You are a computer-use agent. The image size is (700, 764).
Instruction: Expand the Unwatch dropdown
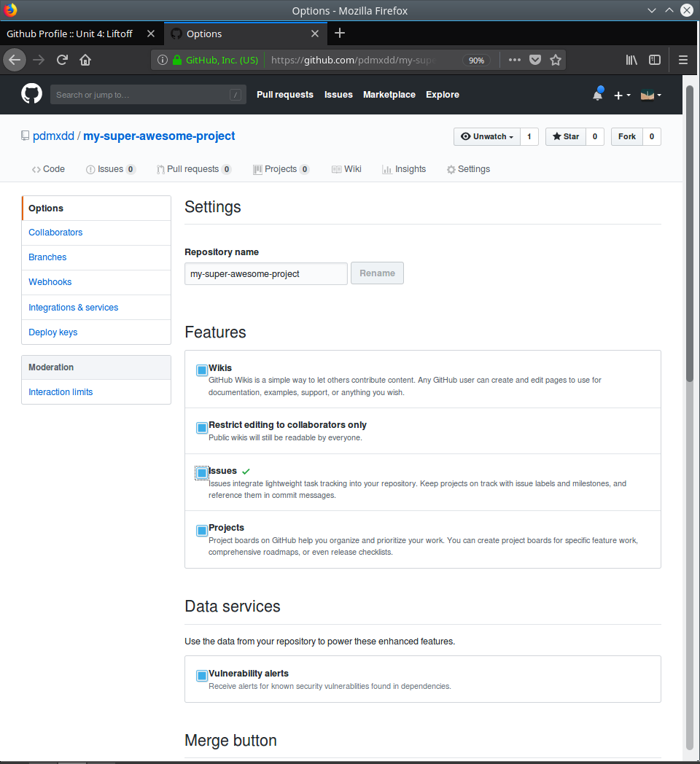[488, 136]
